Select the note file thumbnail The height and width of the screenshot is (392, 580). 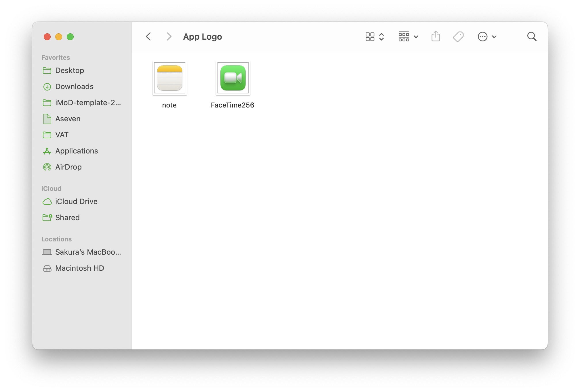170,78
